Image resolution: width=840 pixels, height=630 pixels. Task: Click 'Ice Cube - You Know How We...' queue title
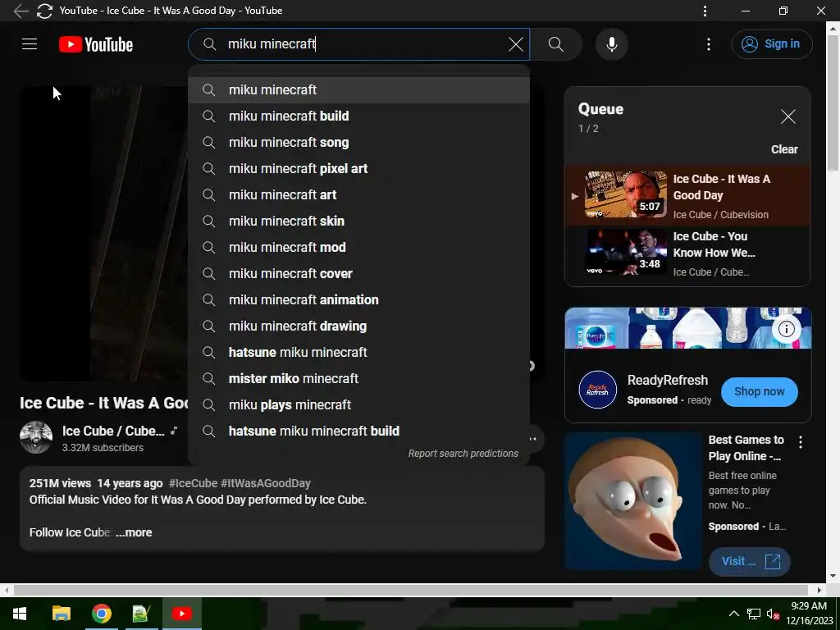tap(714, 244)
